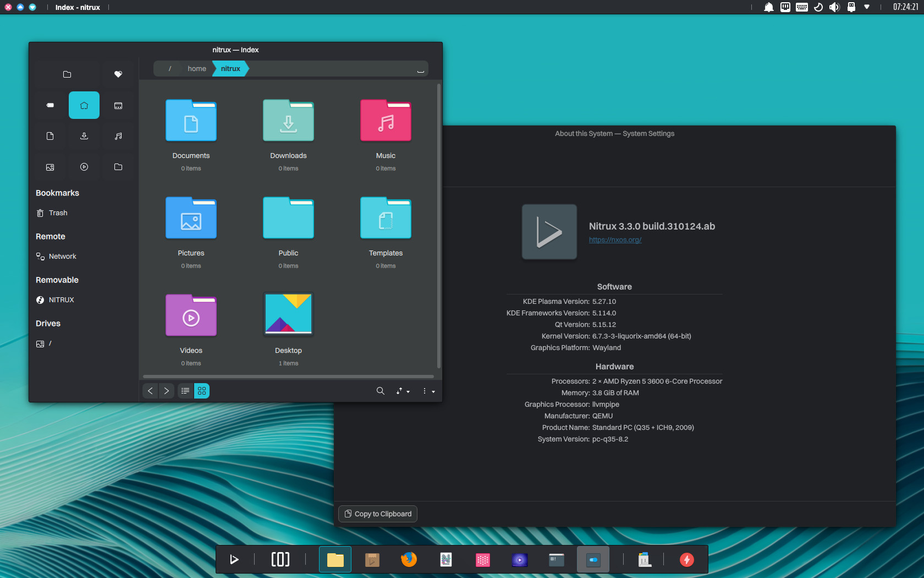Image resolution: width=924 pixels, height=578 pixels.
Task: Open removable devices USB tray icon
Action: (x=851, y=7)
